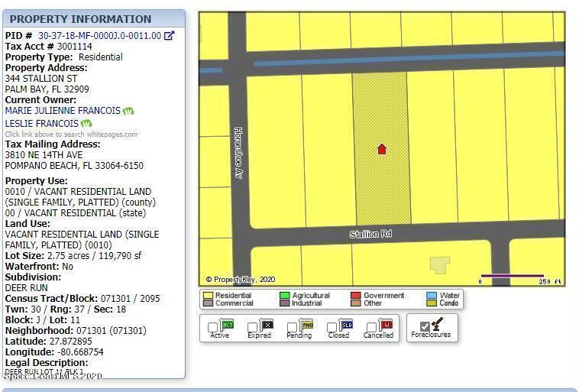The height and width of the screenshot is (392, 579).
Task: Click the blue Closed listing flag icon
Action: [x=346, y=325]
